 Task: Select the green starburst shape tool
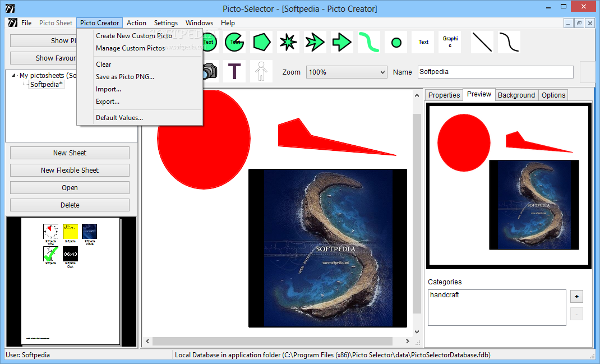(288, 42)
